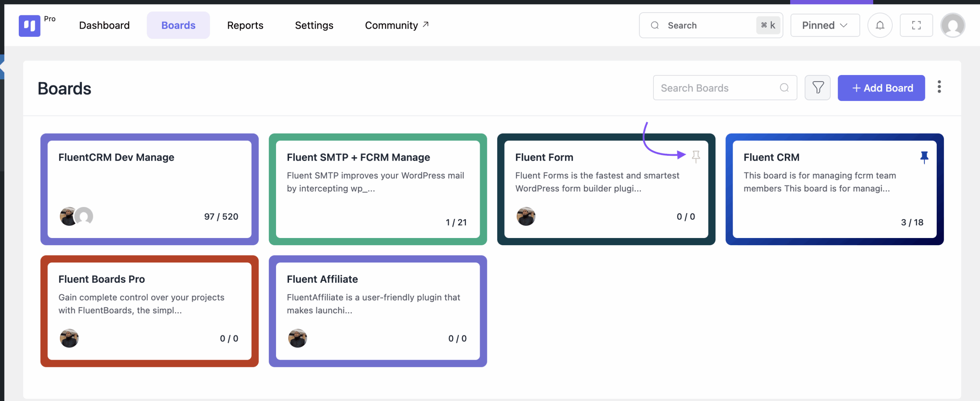The width and height of the screenshot is (980, 401).
Task: Switch to the Dashboard tab
Action: (x=104, y=25)
